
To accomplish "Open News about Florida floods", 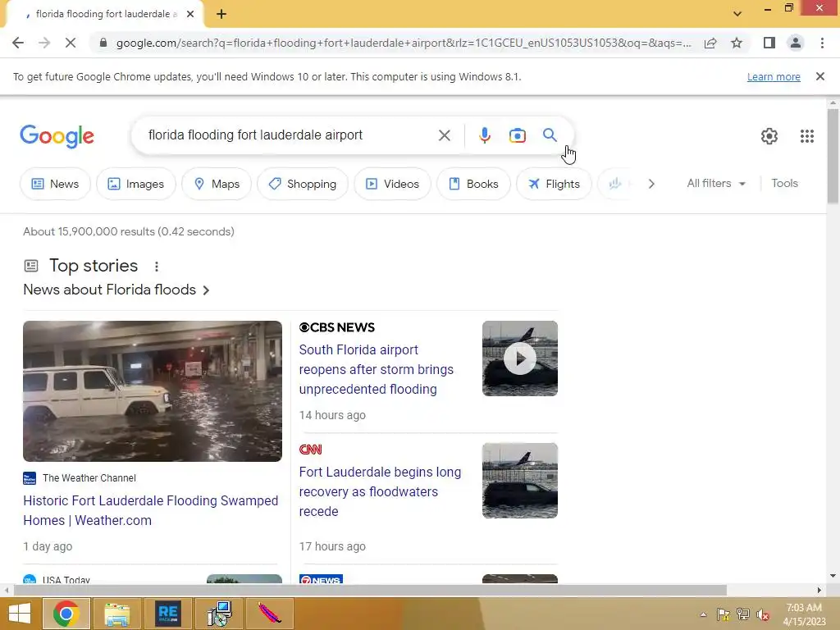I will [x=116, y=290].
